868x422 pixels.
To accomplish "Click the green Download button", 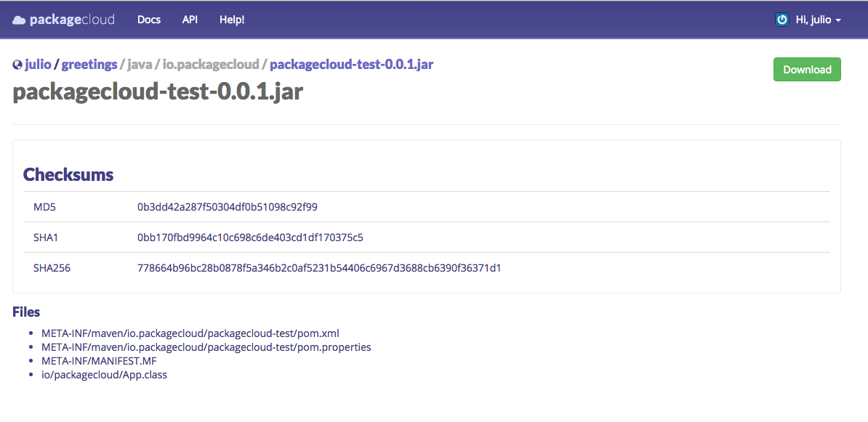I will pyautogui.click(x=807, y=70).
